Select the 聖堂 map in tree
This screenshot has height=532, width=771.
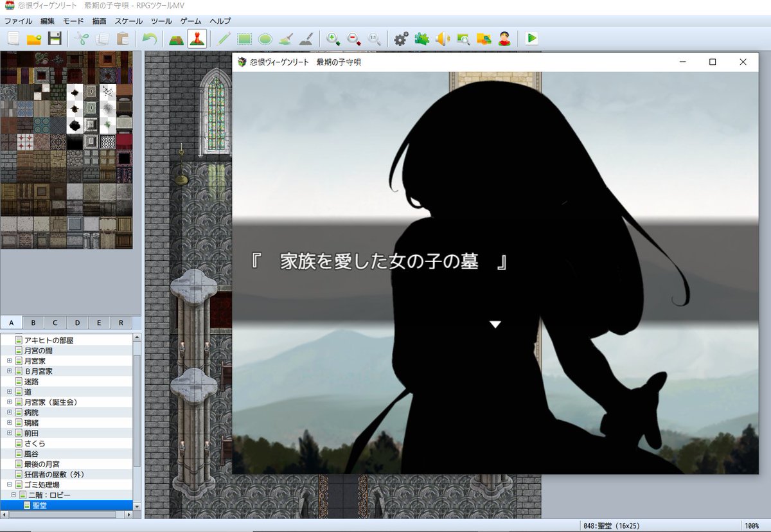tap(40, 506)
